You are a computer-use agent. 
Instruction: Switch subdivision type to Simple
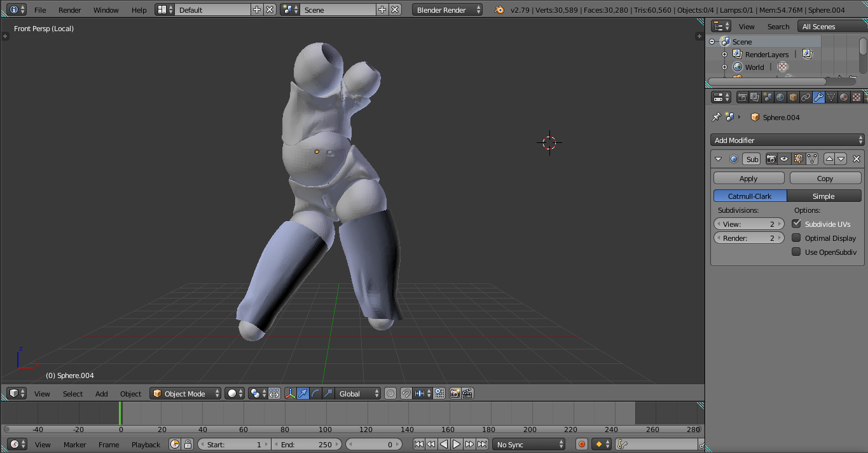(x=823, y=196)
